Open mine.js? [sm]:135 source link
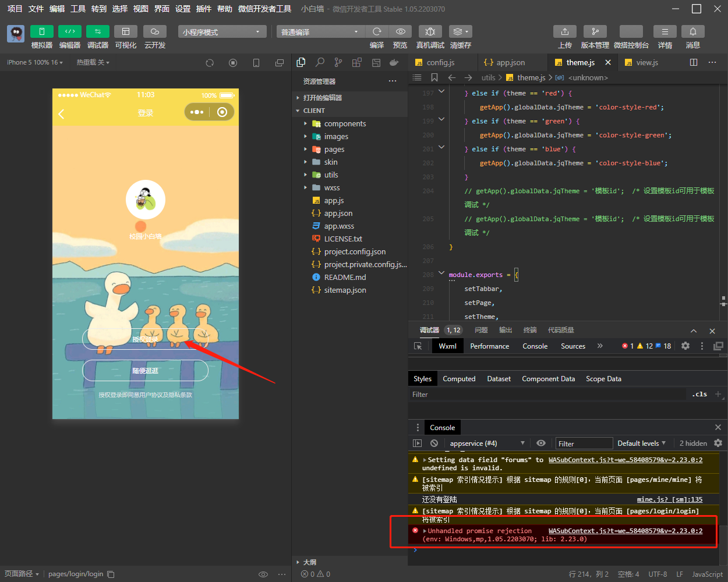Screen dimensions: 728x582 (x=670, y=499)
